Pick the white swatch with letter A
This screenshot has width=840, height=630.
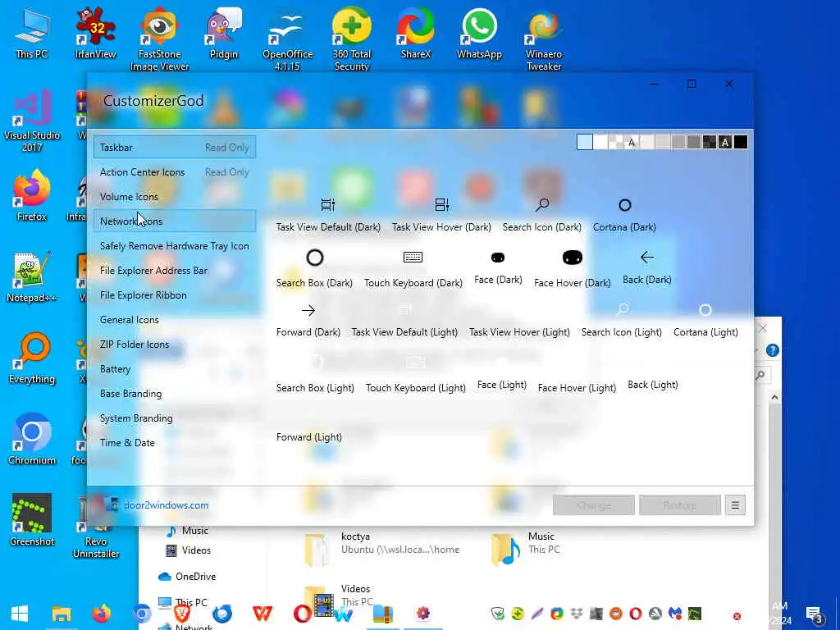point(632,142)
